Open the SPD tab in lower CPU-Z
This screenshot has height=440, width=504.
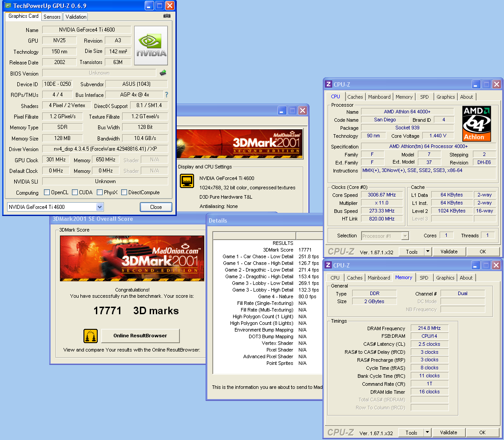[x=424, y=278]
